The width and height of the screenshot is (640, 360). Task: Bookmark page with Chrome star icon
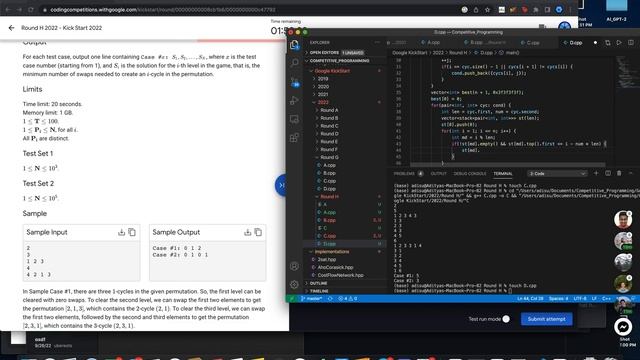coord(487,10)
